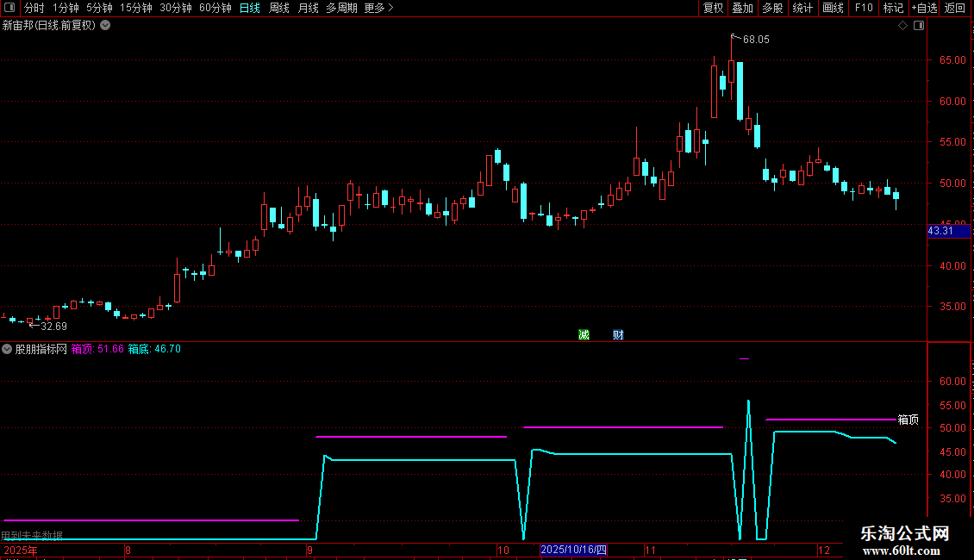Switch to 月线 monthly chart

pos(308,8)
